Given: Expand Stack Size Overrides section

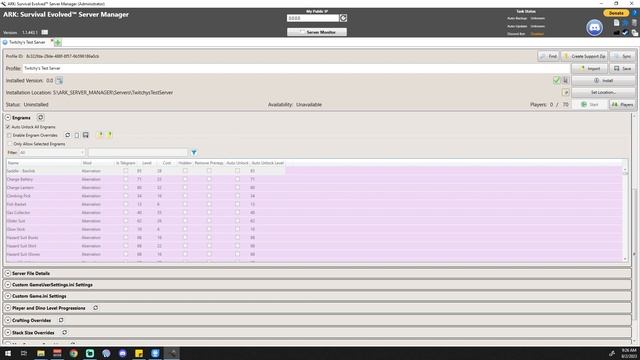Looking at the screenshot, I should click(8, 333).
